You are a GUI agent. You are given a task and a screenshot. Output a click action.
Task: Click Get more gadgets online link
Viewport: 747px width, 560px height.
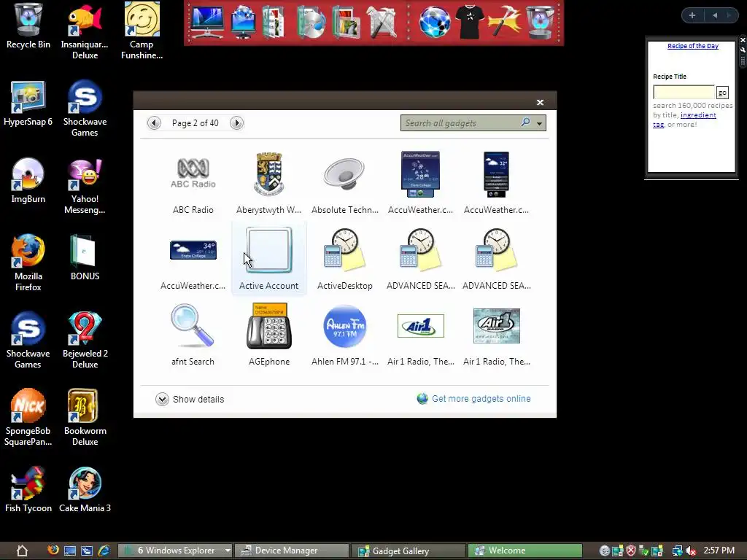tap(481, 399)
